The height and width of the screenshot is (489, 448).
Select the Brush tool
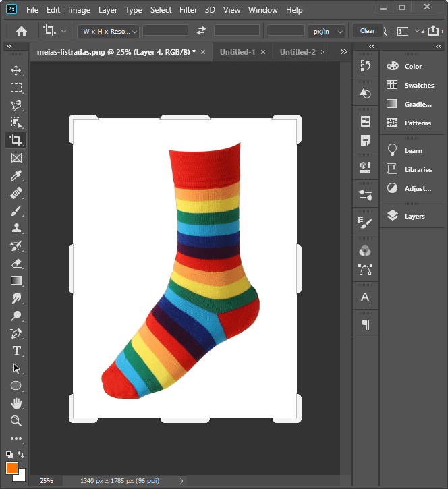(x=16, y=211)
